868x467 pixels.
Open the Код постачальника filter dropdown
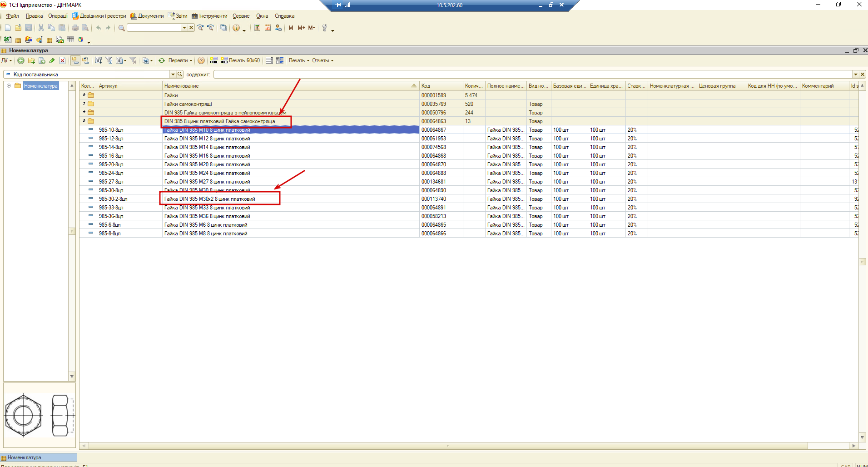pos(173,75)
